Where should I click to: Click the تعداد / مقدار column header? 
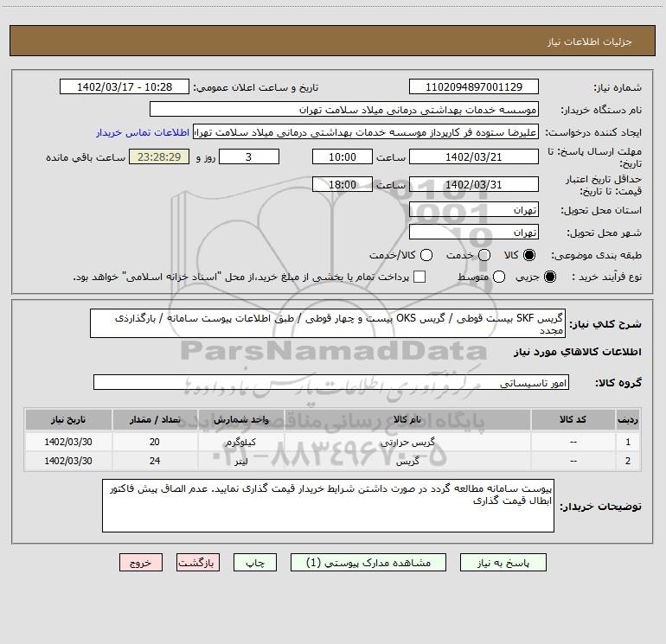[155, 419]
